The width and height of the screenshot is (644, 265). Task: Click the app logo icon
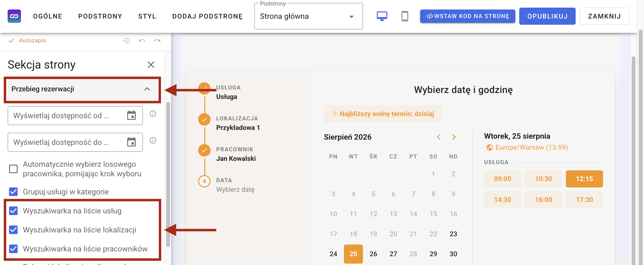pyautogui.click(x=14, y=16)
